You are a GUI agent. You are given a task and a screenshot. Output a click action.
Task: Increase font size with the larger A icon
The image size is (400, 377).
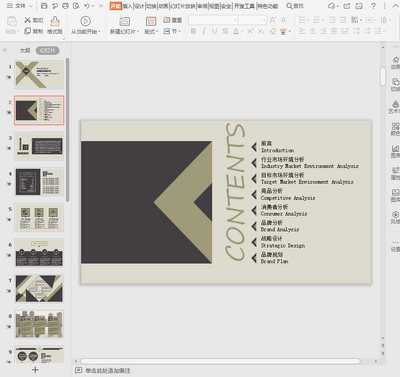click(273, 20)
